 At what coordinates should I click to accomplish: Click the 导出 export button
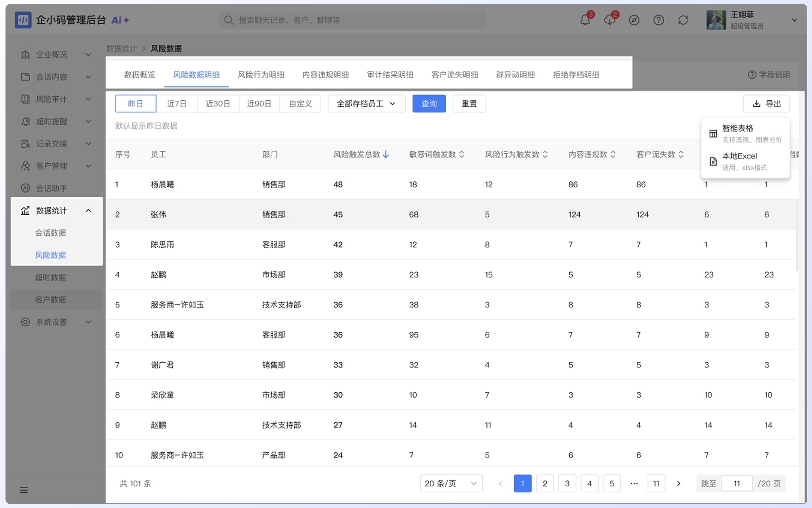[766, 103]
